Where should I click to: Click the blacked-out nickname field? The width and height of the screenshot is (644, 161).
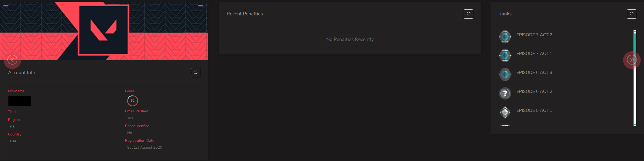(20, 101)
